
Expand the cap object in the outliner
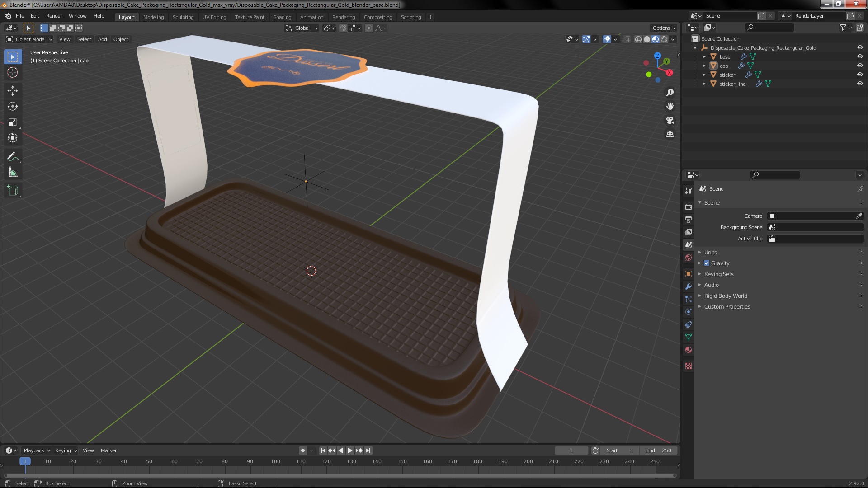(x=704, y=66)
